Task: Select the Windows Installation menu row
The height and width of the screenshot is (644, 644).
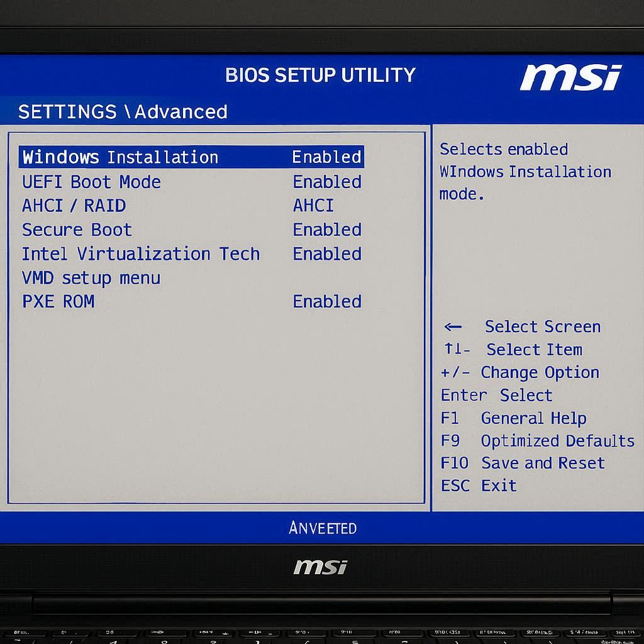Action: point(120,157)
